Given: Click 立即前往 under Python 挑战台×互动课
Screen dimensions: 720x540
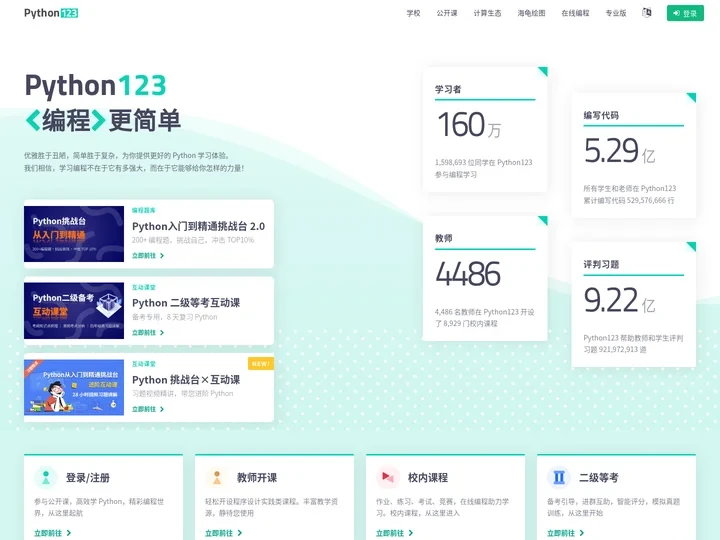Looking at the screenshot, I should click(148, 409).
